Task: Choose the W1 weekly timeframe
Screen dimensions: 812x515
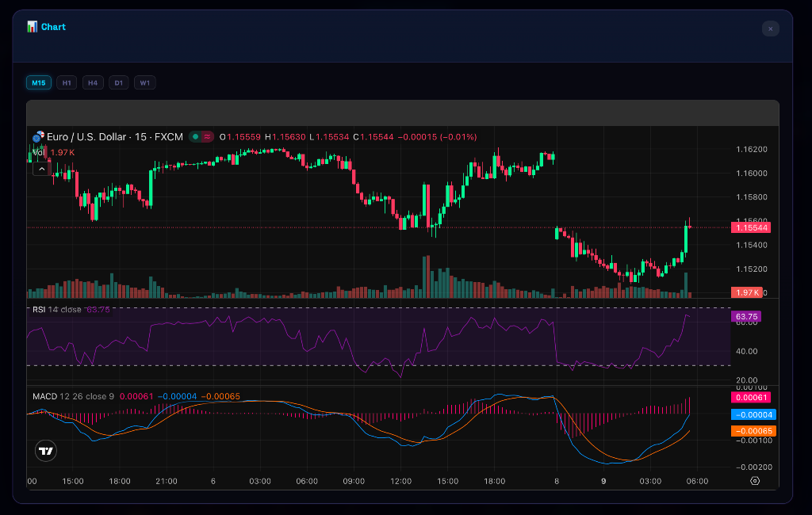Action: click(x=145, y=82)
